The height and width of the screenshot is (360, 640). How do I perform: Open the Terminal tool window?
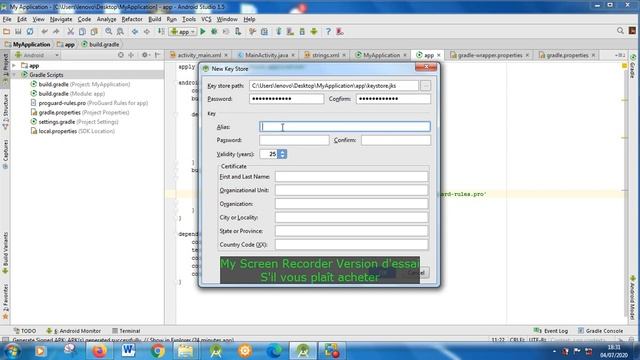[x=126, y=331]
